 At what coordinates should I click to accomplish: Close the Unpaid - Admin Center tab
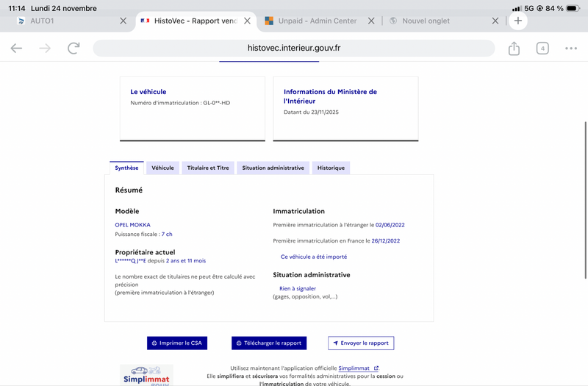coord(371,21)
